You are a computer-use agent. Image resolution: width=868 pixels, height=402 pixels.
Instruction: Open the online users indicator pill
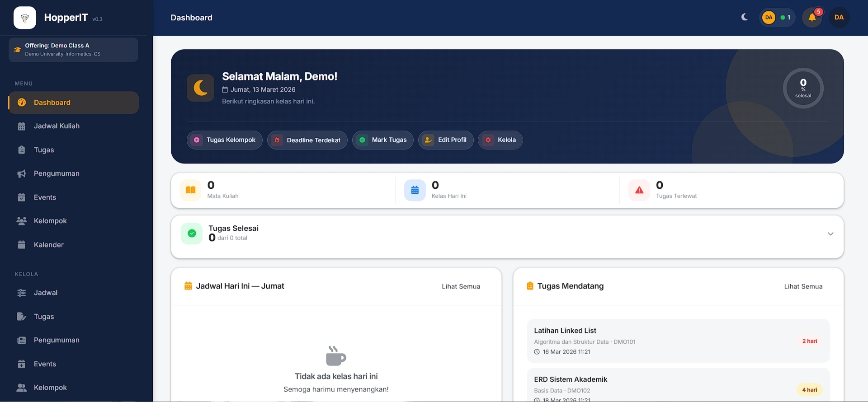coord(777,18)
